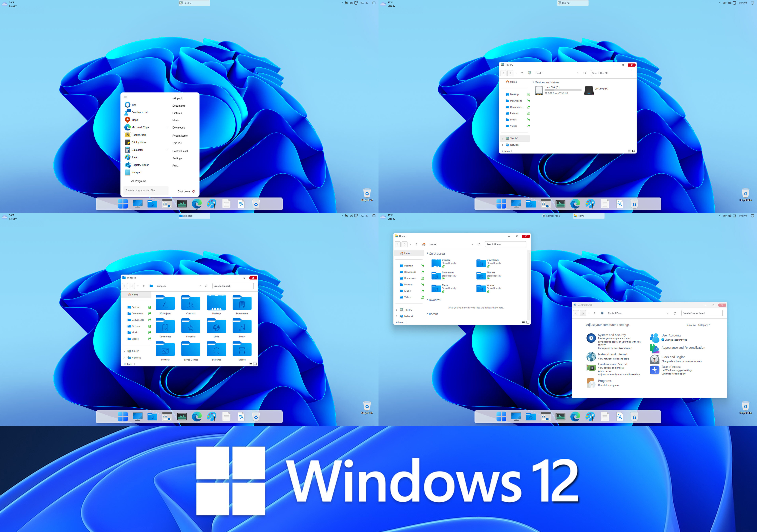The width and height of the screenshot is (757, 532).
Task: Open Backup and Restore (Windows 7) link
Action: coord(615,348)
